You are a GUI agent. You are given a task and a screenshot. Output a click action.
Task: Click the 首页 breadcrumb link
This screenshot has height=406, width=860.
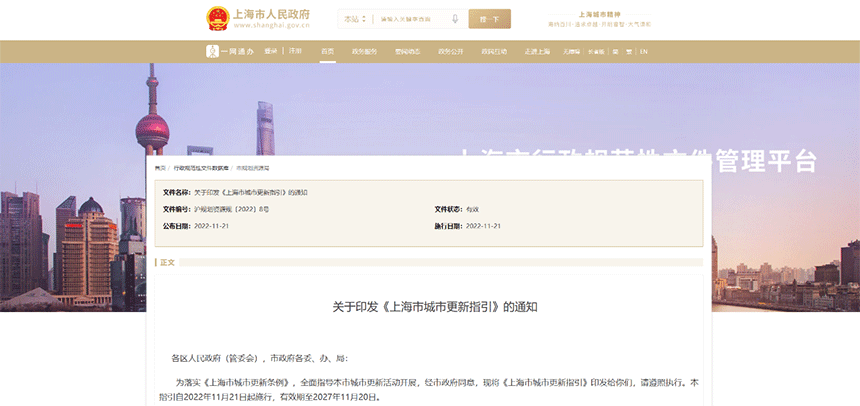160,168
